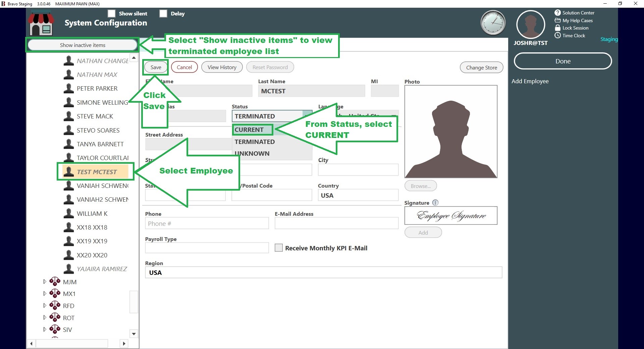Click the analog clock icon
Image resolution: width=644 pixels, height=349 pixels.
[x=493, y=23]
